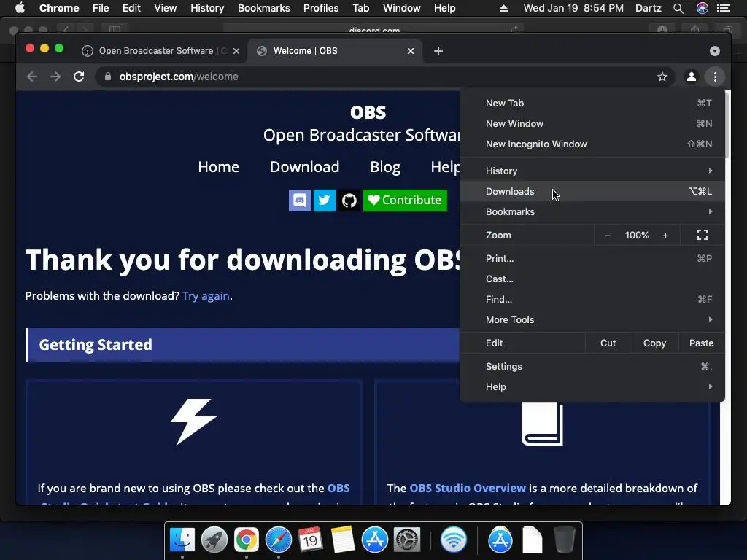Choose Find... in the menu
Image resolution: width=747 pixels, height=560 pixels.
[592, 299]
